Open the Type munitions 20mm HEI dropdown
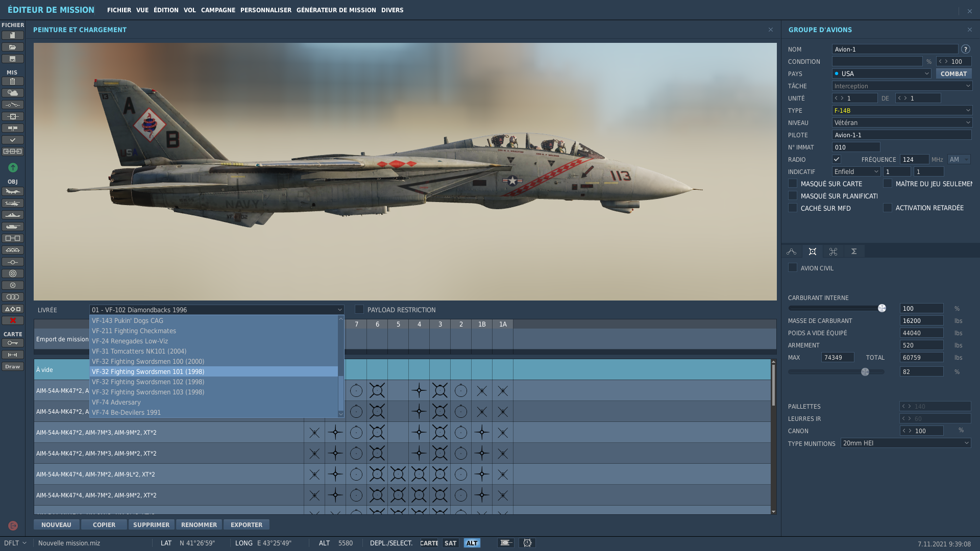The image size is (980, 551). pyautogui.click(x=905, y=443)
